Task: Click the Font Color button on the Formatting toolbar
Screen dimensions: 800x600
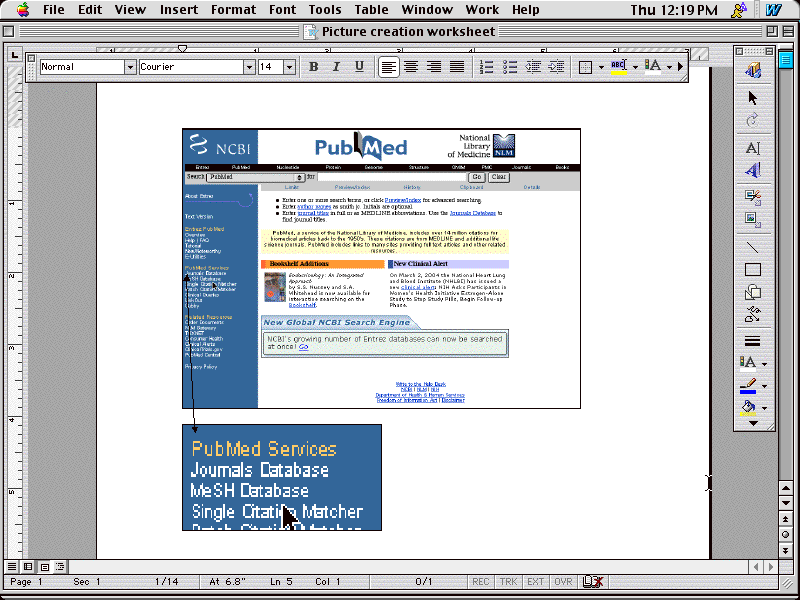Action: coord(653,67)
